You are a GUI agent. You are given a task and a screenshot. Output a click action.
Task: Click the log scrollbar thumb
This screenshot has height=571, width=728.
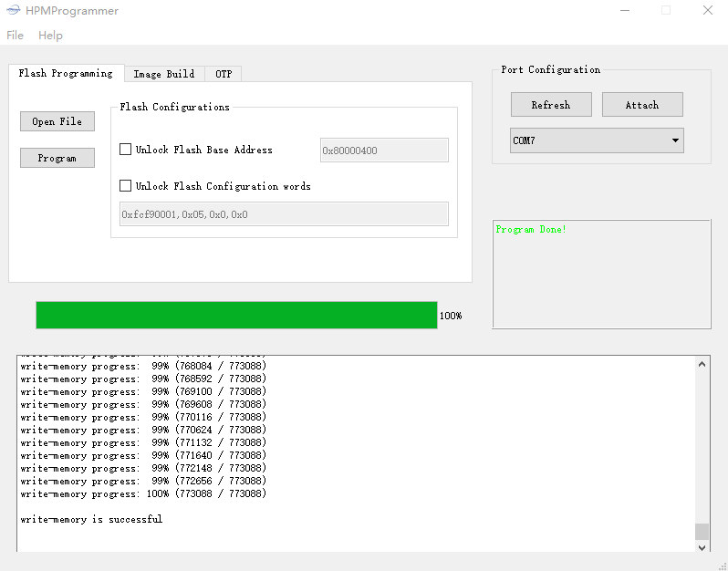[x=702, y=532]
